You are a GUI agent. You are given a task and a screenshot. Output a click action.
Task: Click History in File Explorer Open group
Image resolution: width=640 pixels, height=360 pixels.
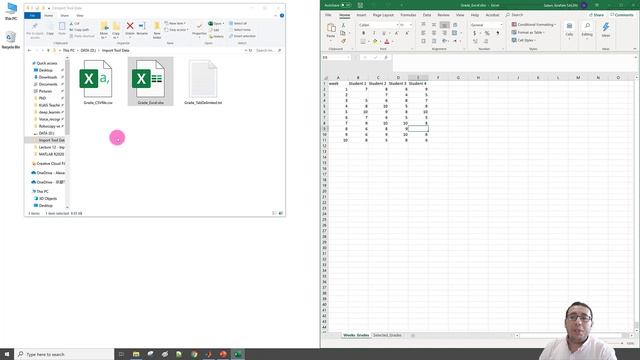click(x=216, y=36)
